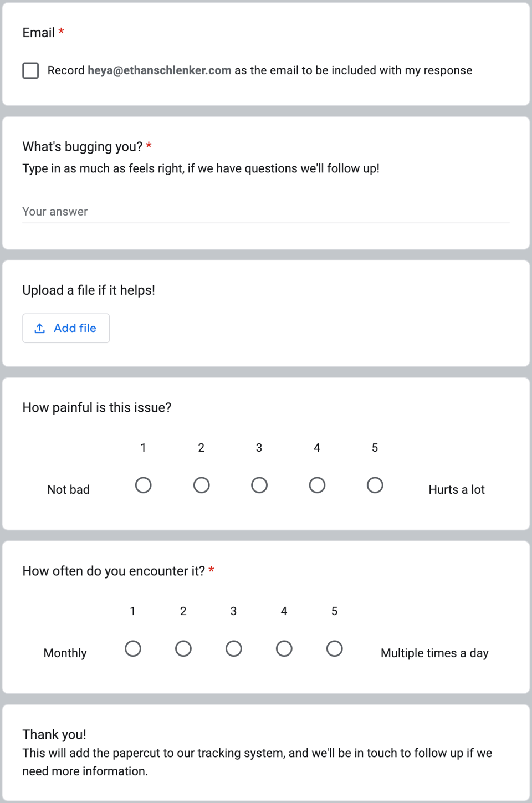Viewport: 532px width, 803px height.
Task: Click the 'Your answer' text field
Action: click(x=265, y=212)
